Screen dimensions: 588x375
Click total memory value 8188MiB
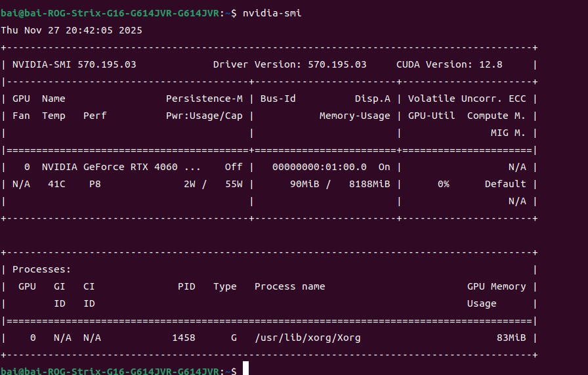point(369,185)
